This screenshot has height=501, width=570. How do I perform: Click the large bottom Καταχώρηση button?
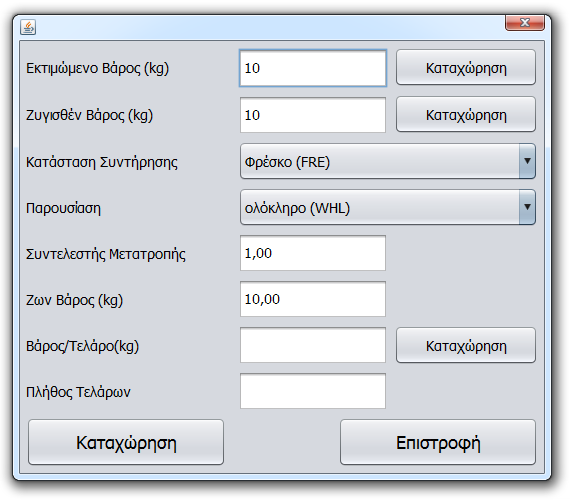click(126, 442)
